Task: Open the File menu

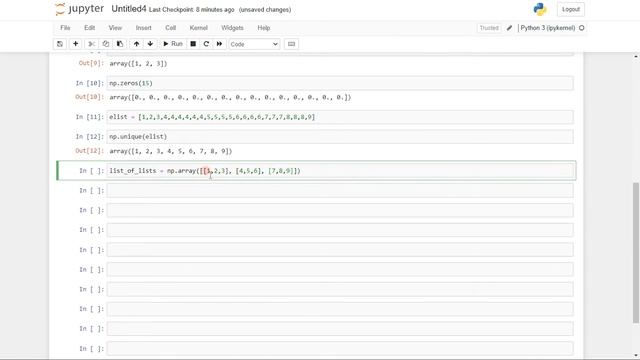Action: click(x=65, y=28)
